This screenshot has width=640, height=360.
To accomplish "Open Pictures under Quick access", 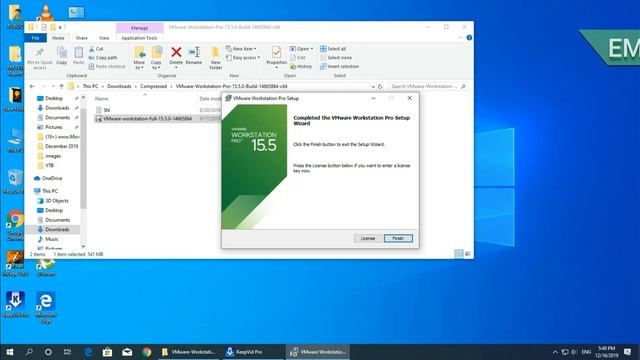I will (53, 127).
